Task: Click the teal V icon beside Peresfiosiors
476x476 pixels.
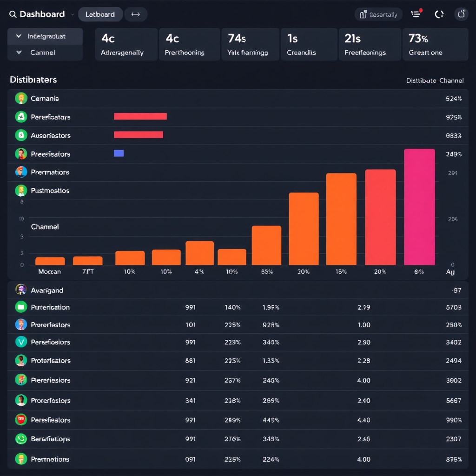Action: pyautogui.click(x=21, y=342)
